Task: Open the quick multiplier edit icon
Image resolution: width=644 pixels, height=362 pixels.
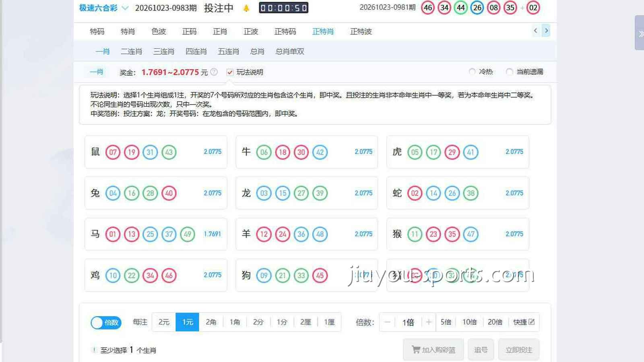Action: pyautogui.click(x=531, y=322)
